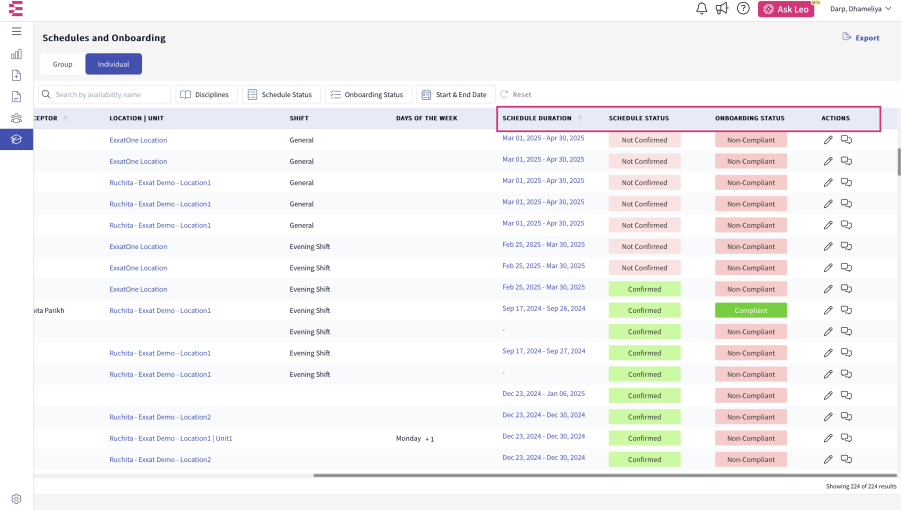Switch to the Group tab
The width and height of the screenshot is (902, 510).
[63, 64]
